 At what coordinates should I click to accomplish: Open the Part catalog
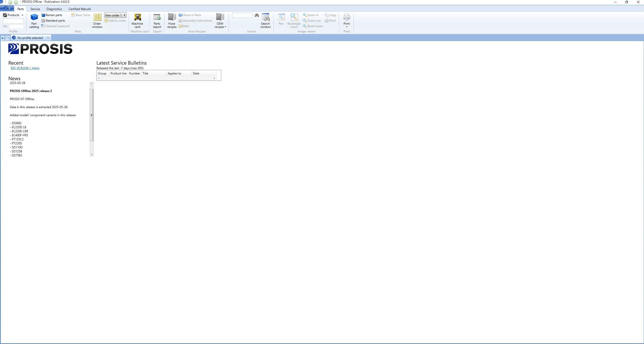coord(34,21)
